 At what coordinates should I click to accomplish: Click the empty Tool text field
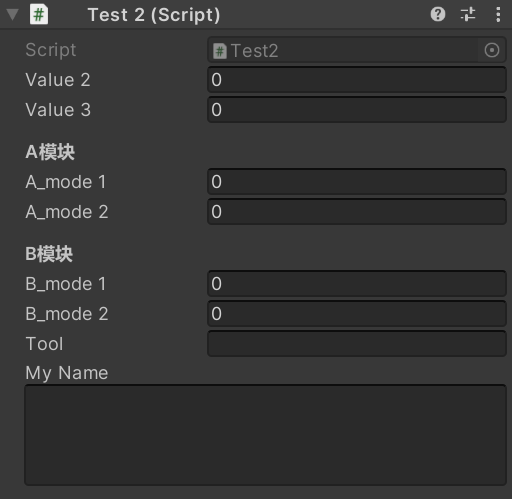point(357,344)
